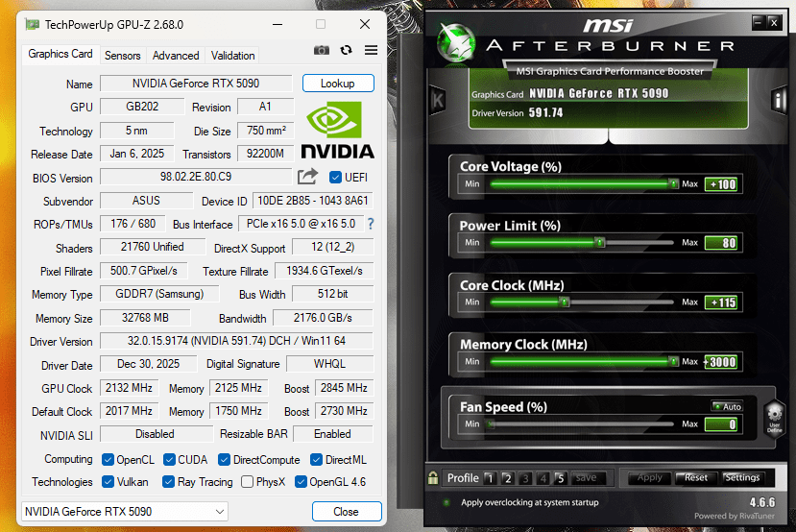Switch to the Validation tab
Image resolution: width=796 pixels, height=532 pixels.
click(x=232, y=56)
